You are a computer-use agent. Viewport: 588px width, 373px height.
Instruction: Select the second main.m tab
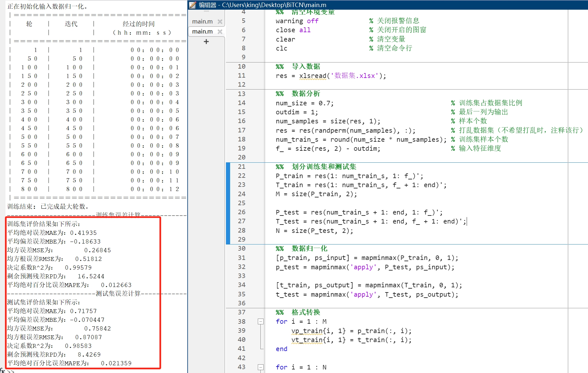pyautogui.click(x=202, y=32)
